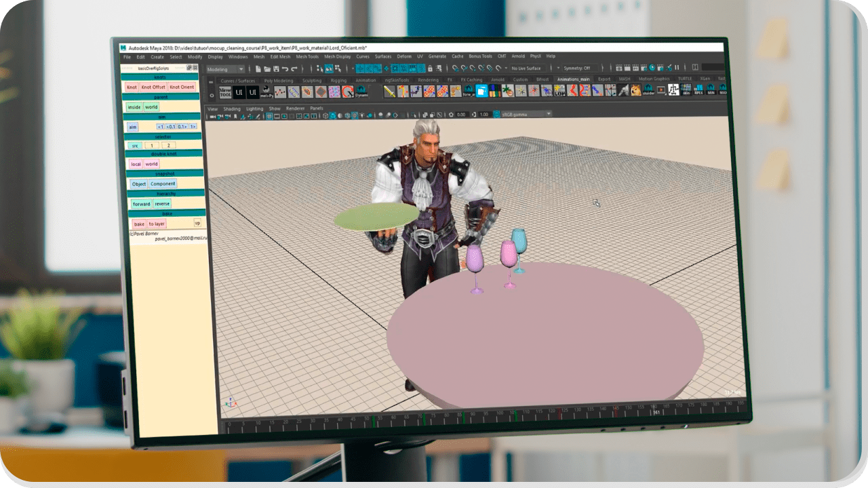The image size is (868, 488).
Task: Click the Redo arrow icon
Action: tap(294, 69)
